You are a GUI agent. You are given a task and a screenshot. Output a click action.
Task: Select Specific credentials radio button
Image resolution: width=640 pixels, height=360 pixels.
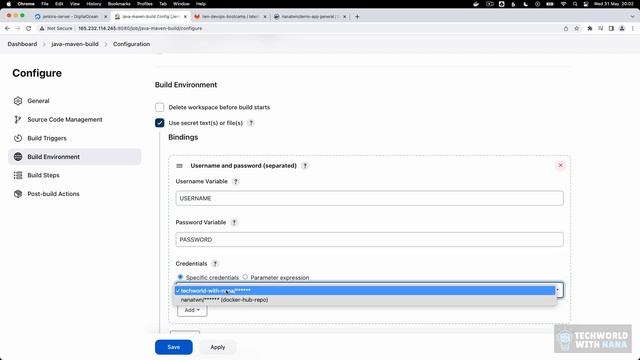pos(180,277)
